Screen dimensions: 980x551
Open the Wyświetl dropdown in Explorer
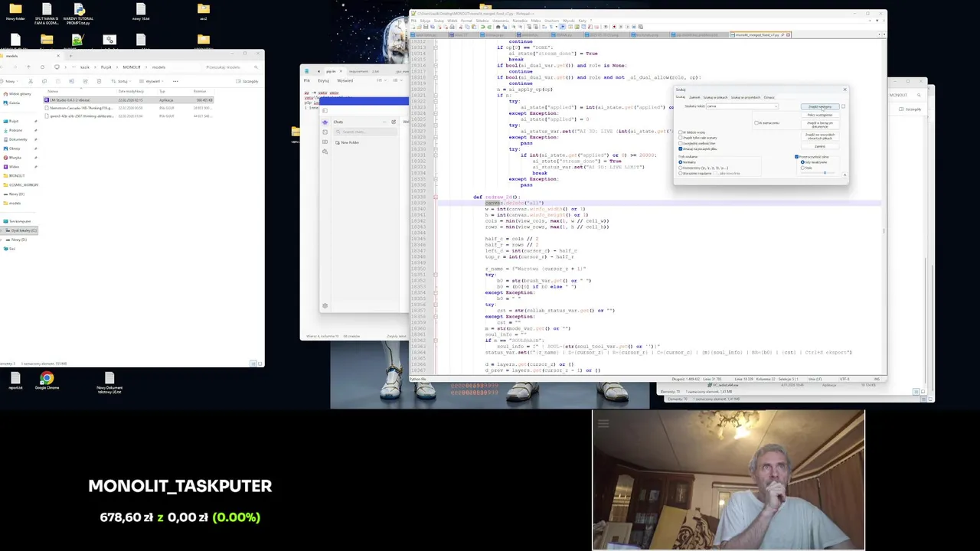tap(152, 81)
